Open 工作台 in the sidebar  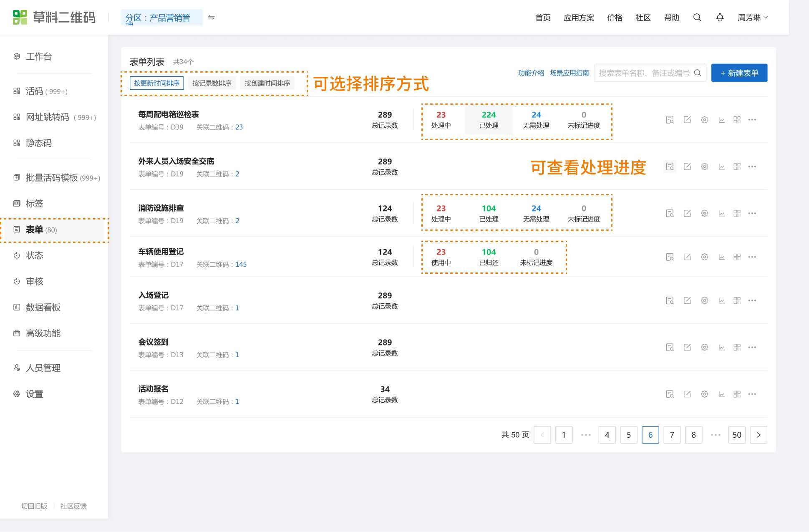[x=38, y=56]
